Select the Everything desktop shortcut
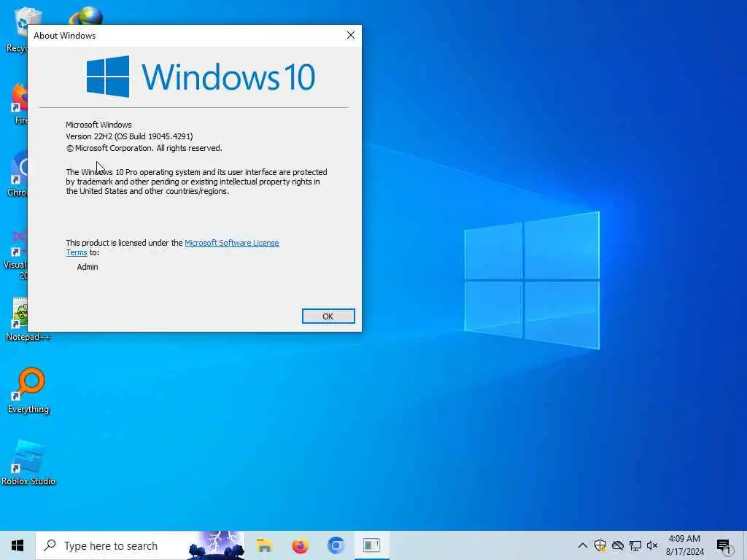Viewport: 747px width, 560px height. (28, 391)
